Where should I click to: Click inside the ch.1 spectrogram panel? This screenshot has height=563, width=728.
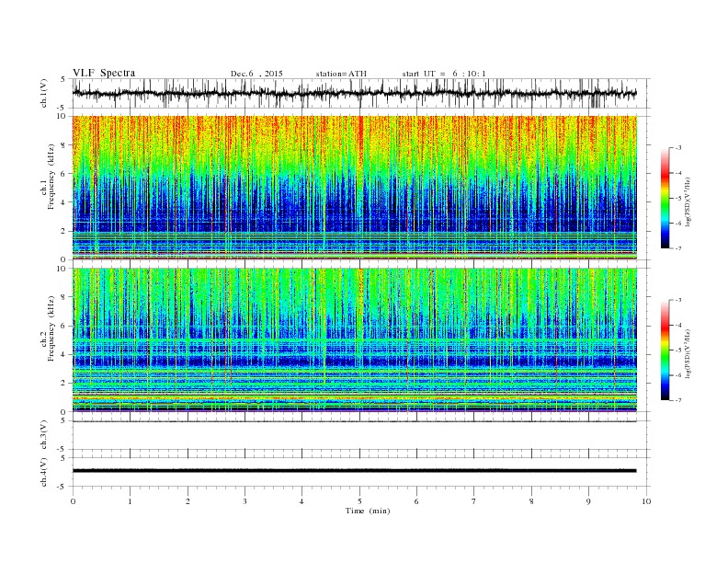(x=354, y=188)
